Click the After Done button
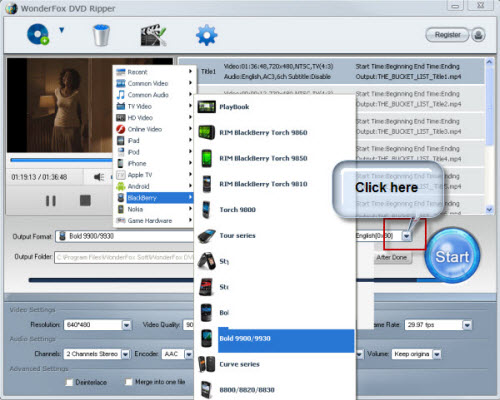This screenshot has height=400, width=500. tap(392, 257)
